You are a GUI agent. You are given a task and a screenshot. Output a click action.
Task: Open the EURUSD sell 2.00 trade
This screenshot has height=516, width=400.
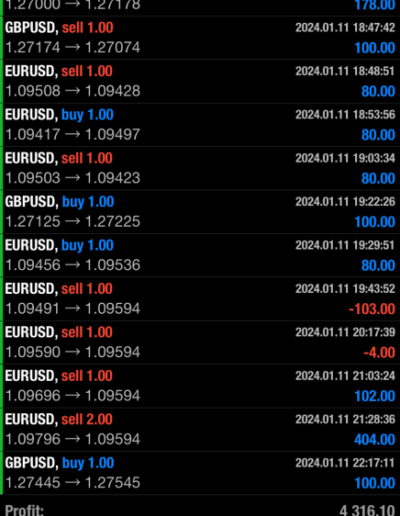[200, 429]
